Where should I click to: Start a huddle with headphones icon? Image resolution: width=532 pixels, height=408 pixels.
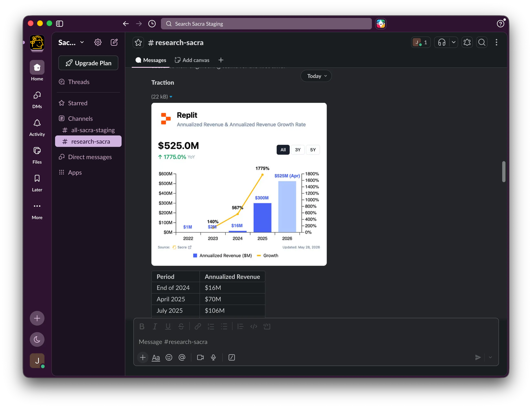click(x=442, y=42)
